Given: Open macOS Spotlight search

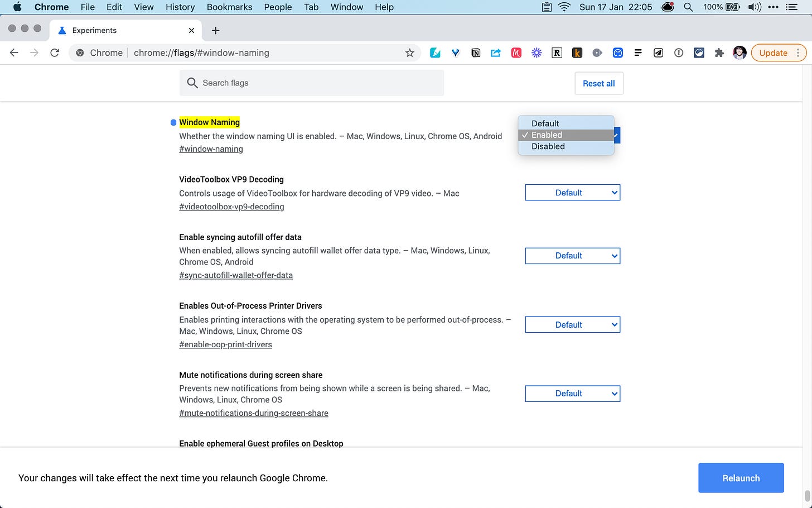Looking at the screenshot, I should pos(688,7).
